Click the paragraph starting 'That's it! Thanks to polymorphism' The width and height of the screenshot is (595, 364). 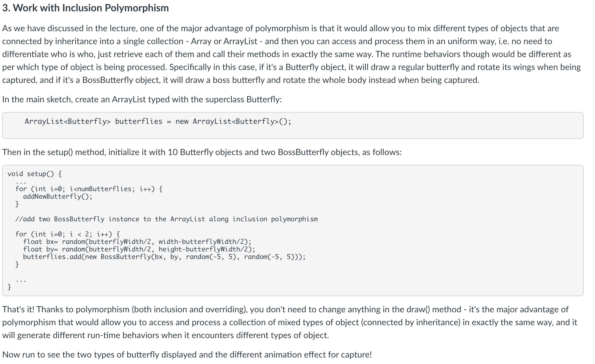tap(290, 322)
